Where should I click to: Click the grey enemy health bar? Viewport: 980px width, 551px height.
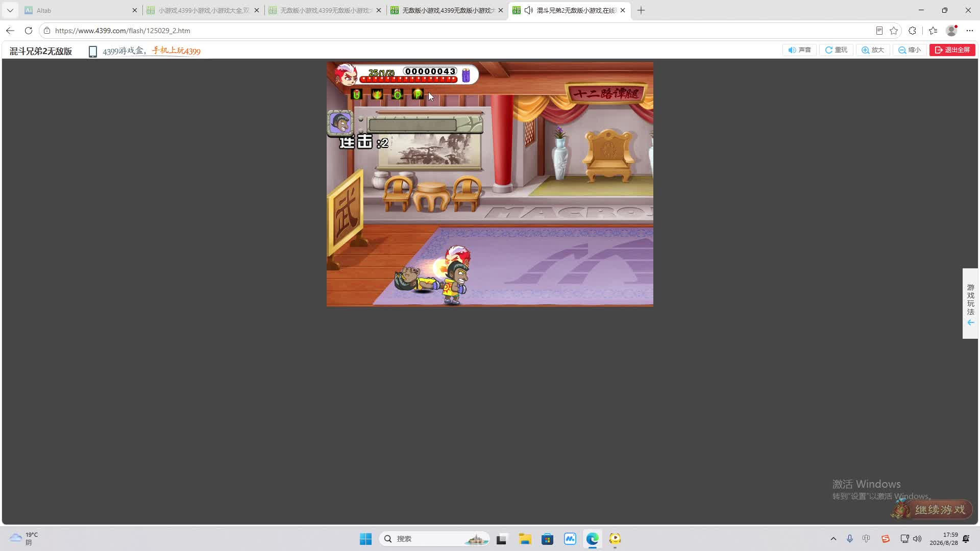[x=412, y=124]
